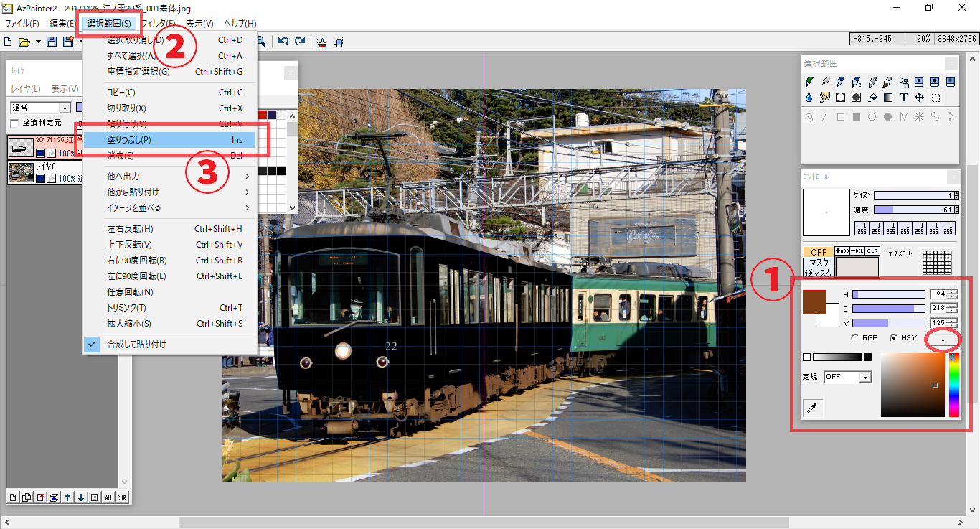Select the gradient tool
Image resolution: width=980 pixels, height=529 pixels.
[x=888, y=97]
